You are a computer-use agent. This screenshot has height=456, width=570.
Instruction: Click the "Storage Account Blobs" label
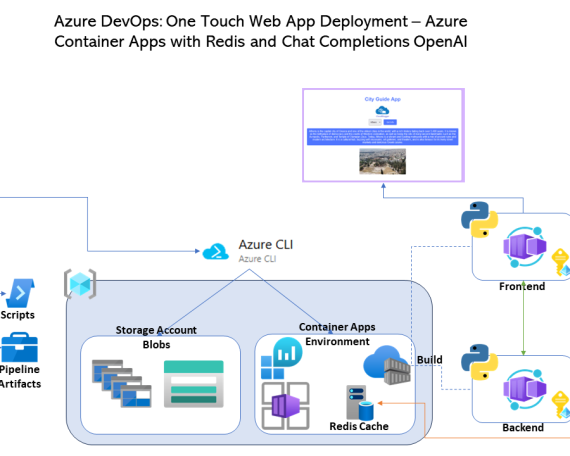click(x=156, y=337)
